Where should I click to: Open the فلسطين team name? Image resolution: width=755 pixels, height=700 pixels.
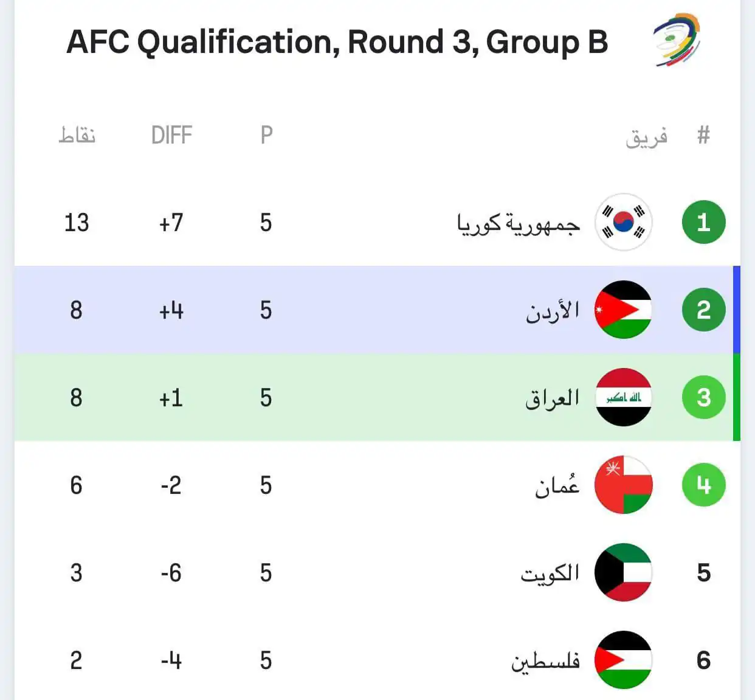tap(545, 661)
